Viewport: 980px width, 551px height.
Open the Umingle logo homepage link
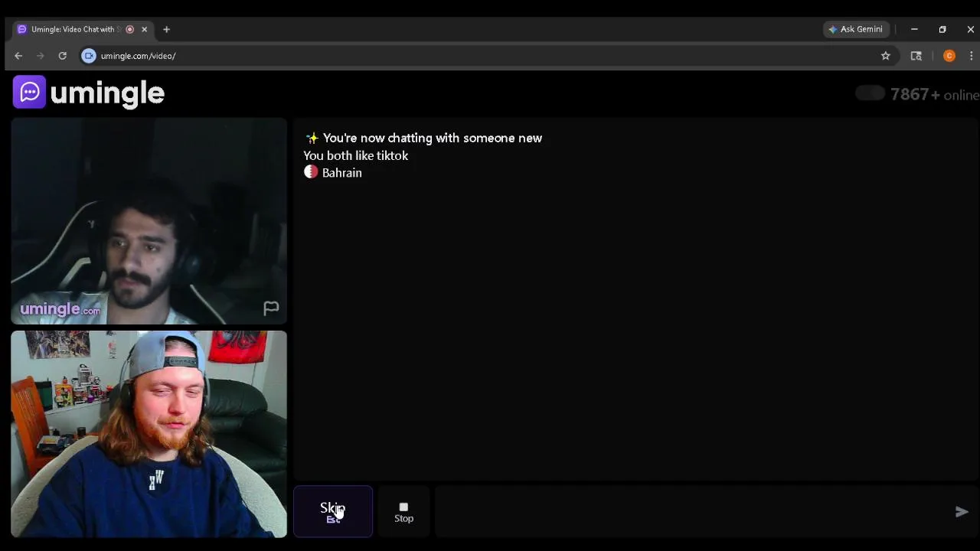tap(89, 93)
